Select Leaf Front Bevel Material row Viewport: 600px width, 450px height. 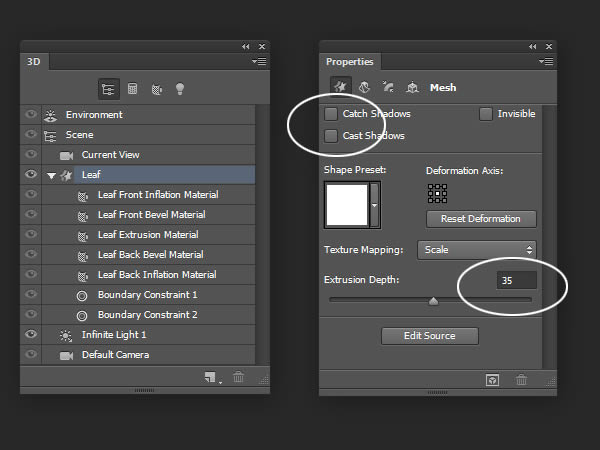(148, 215)
